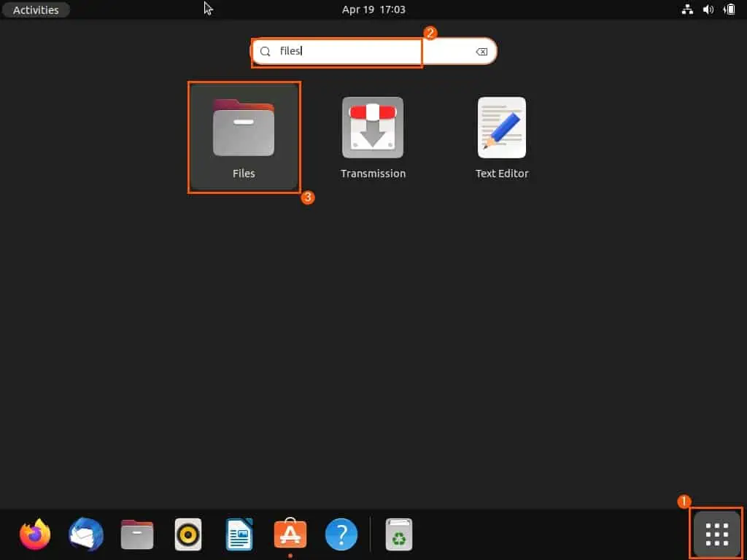Click the Activities button in the top bar
Viewport: 747px width, 560px height.
[x=36, y=10]
